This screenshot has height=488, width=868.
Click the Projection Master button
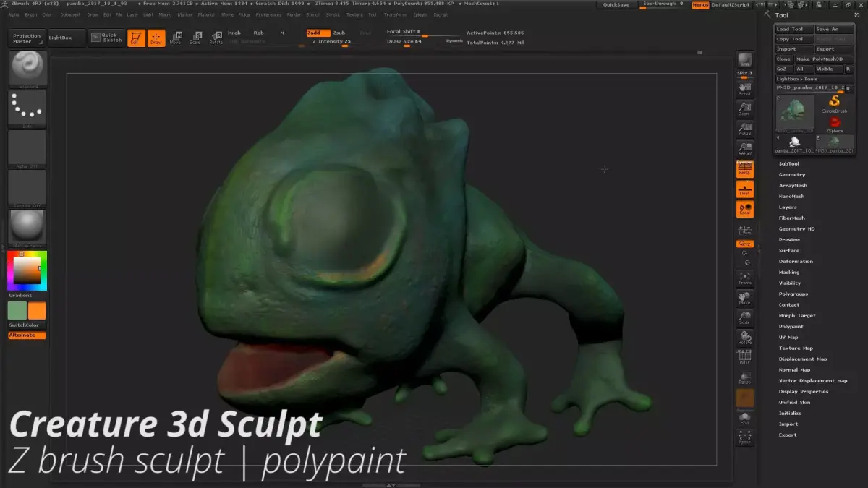[x=27, y=38]
